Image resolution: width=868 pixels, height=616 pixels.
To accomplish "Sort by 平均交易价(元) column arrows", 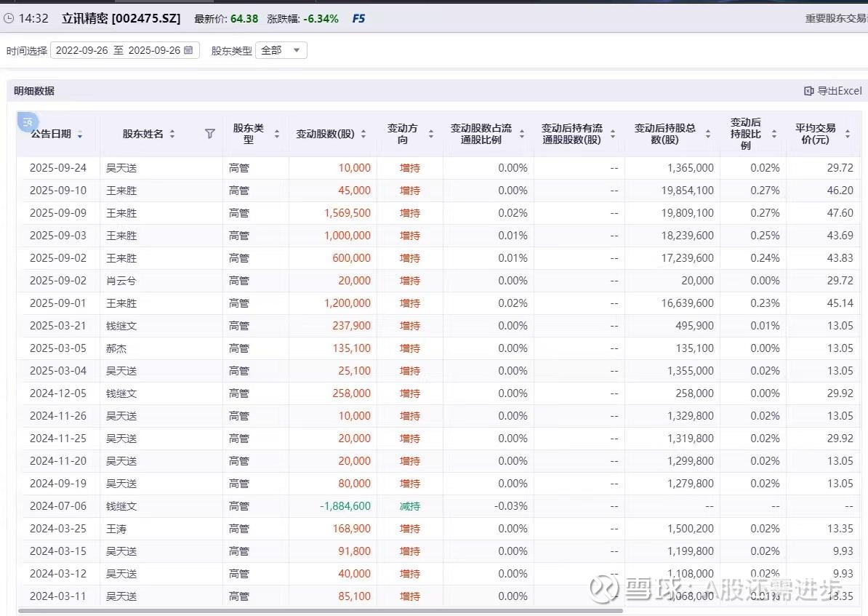I will click(x=847, y=135).
